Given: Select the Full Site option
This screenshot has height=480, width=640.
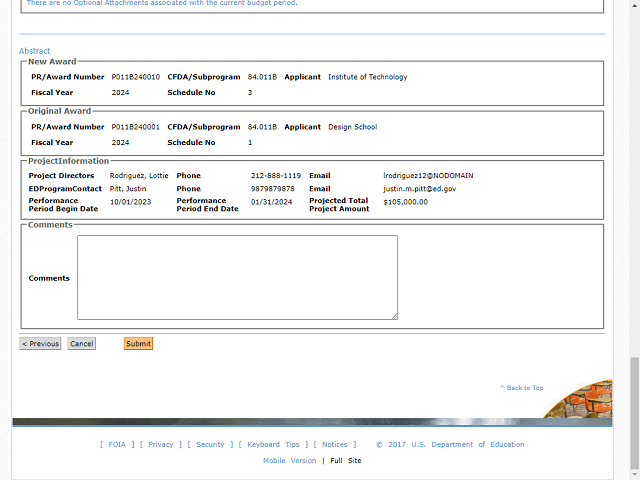Looking at the screenshot, I should [346, 460].
